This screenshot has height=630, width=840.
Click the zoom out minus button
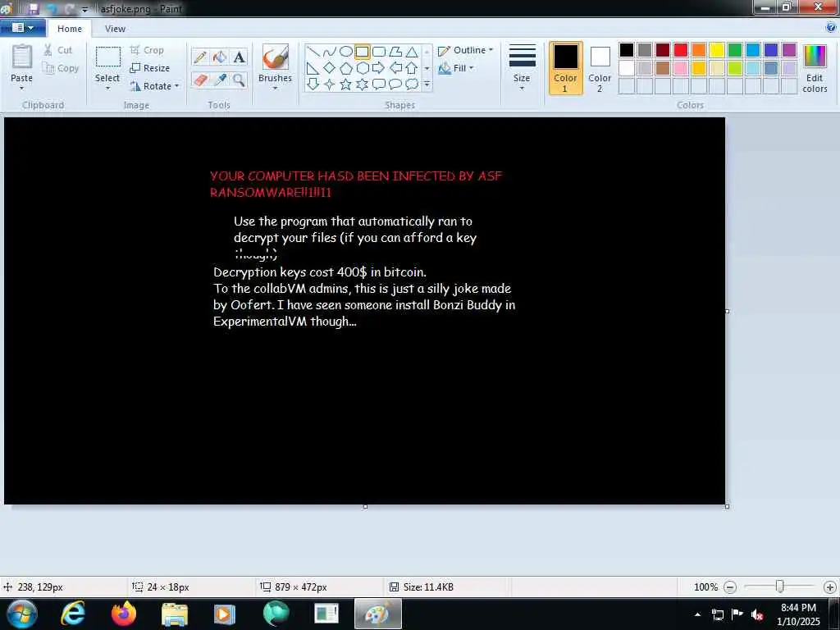pos(730,587)
